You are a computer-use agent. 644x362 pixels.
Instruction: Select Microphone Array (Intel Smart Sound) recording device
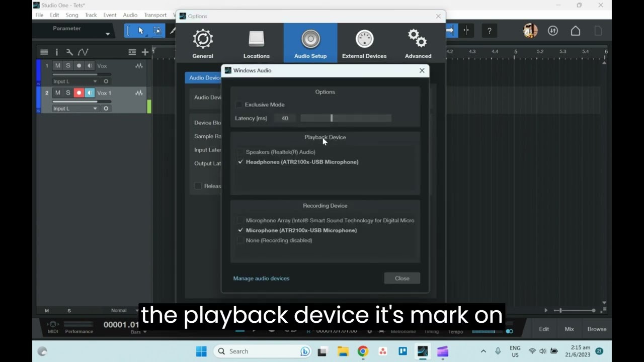[x=330, y=220]
